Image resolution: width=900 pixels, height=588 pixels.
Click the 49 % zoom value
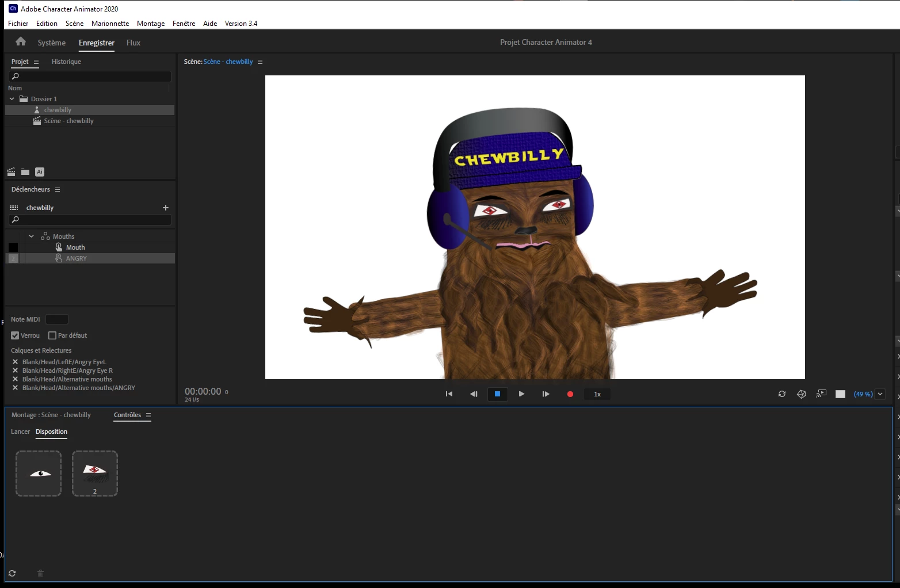click(863, 394)
